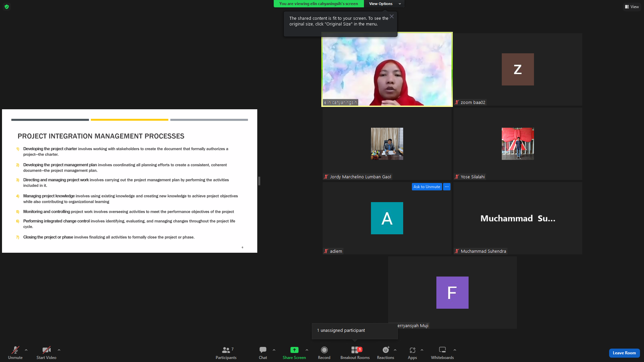This screenshot has width=644, height=362.
Task: Select Jordy Marchelino Lumban Gaol's profile photo
Action: (387, 144)
